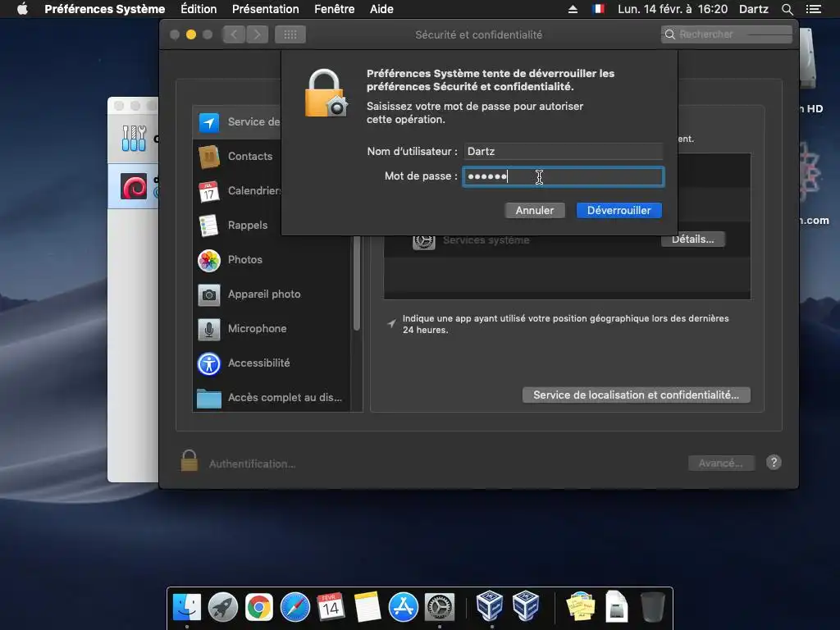Open the Présentation menu

266,9
